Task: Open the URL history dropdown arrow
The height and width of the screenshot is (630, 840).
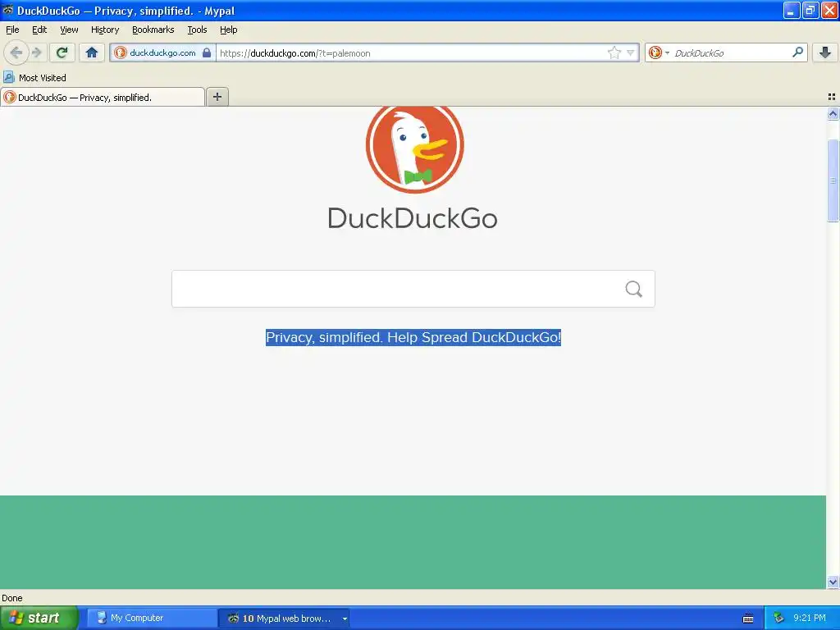Action: tap(631, 52)
